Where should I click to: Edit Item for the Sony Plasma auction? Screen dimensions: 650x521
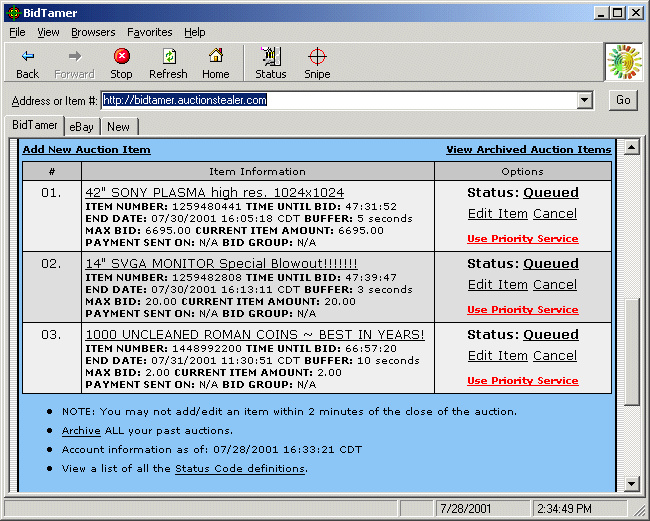click(x=498, y=214)
